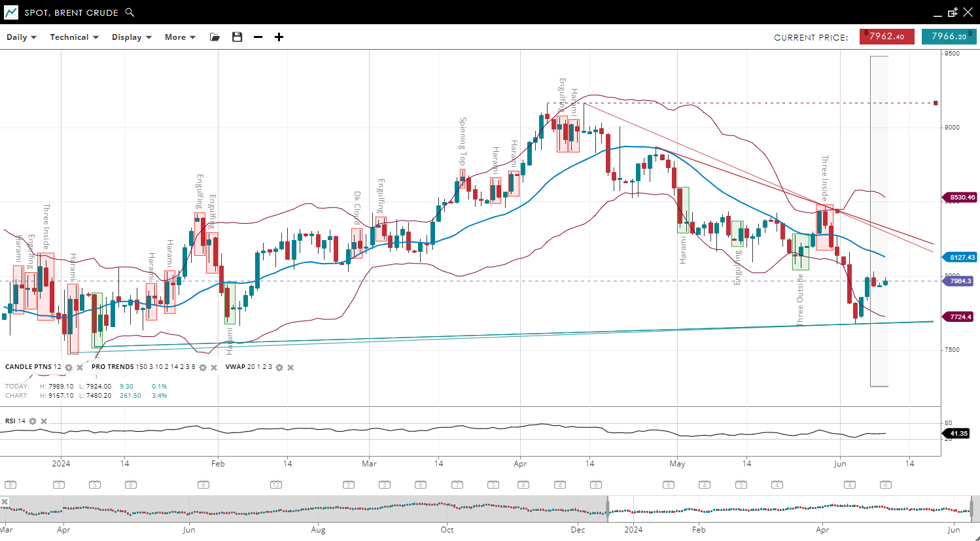The width and height of the screenshot is (980, 541).
Task: Close the bottom range navigator panel
Action: coord(5,502)
